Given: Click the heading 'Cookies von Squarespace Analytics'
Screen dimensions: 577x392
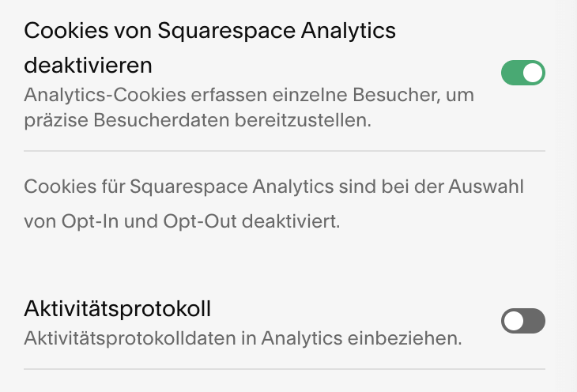Looking at the screenshot, I should tap(209, 31).
